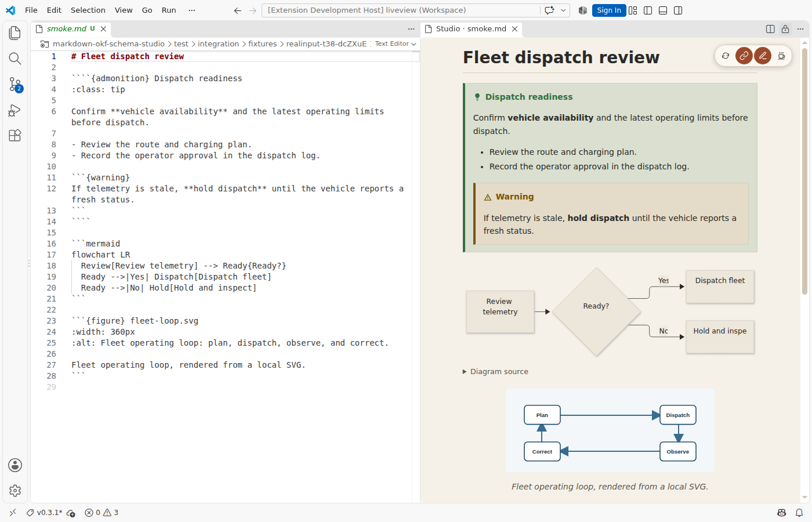Click the integration breadcrumb segment
Screen dimensions: 812x522
pyautogui.click(x=218, y=44)
